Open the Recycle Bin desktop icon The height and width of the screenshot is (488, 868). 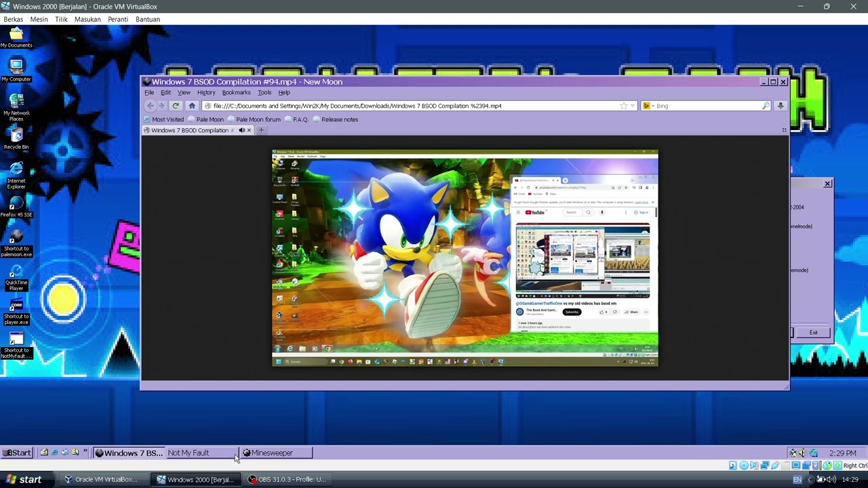pos(16,138)
